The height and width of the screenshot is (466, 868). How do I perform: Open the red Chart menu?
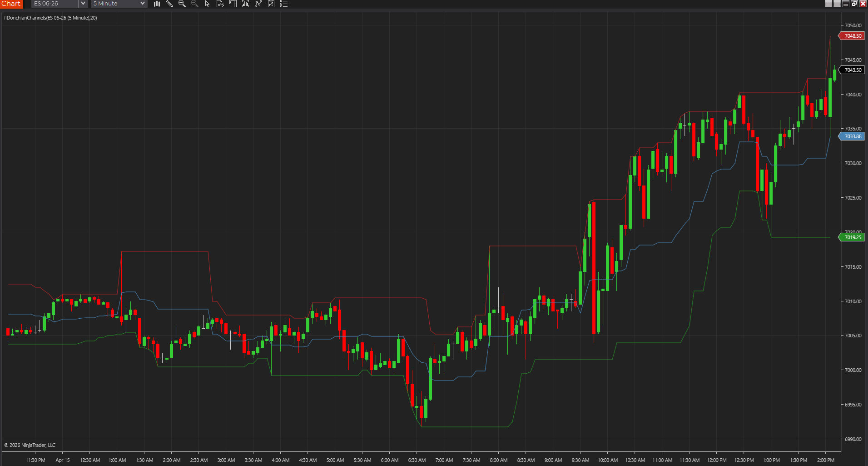(x=11, y=4)
